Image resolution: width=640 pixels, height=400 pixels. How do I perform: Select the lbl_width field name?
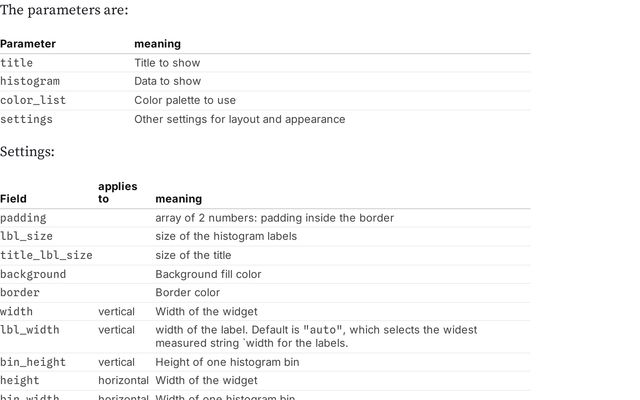click(x=30, y=330)
